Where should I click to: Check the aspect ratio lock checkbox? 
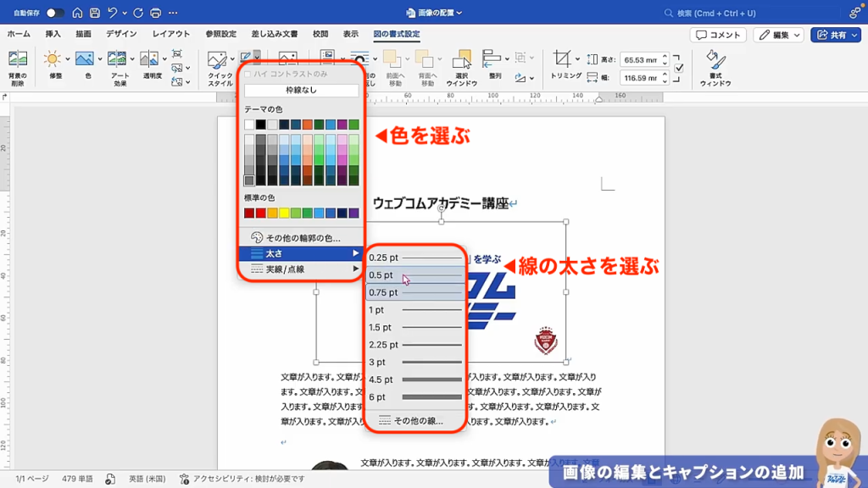tap(679, 68)
